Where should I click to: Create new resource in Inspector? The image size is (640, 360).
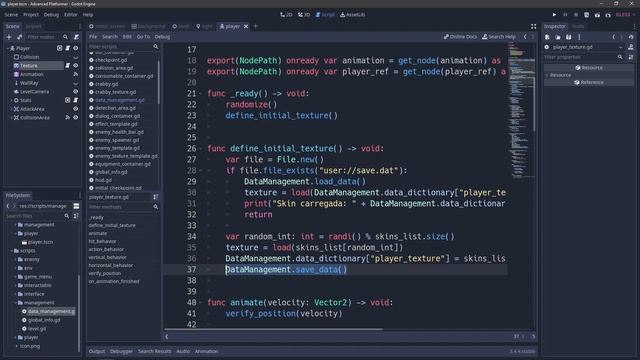click(x=547, y=37)
